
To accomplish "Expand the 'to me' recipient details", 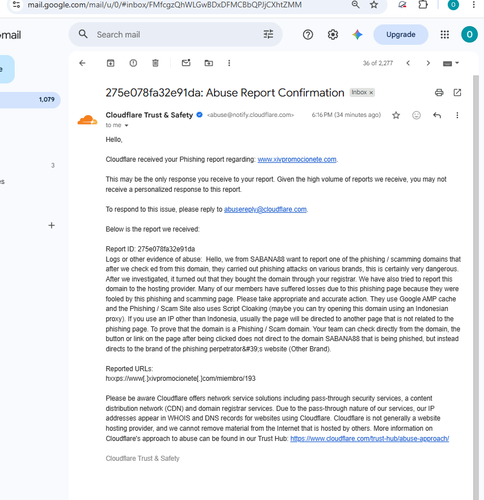I will pos(126,126).
